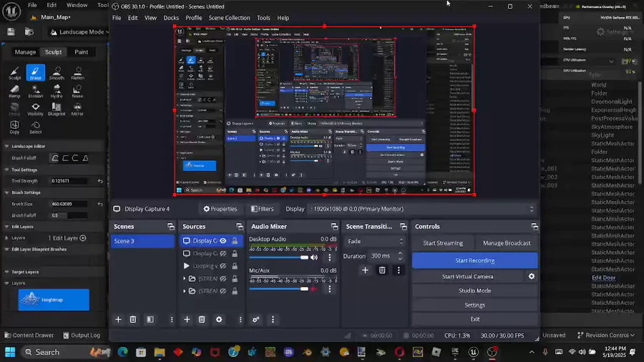Show the Looping video source

click(223, 266)
